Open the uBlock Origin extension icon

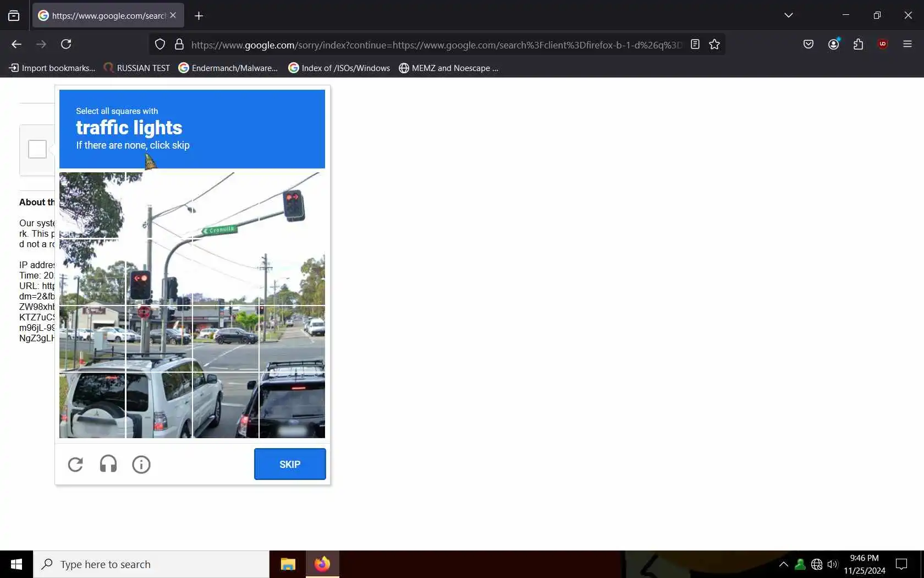883,44
